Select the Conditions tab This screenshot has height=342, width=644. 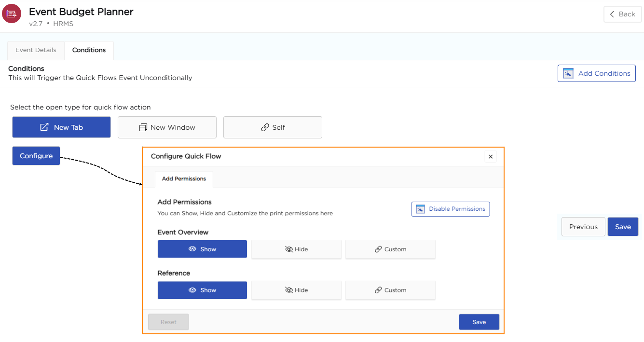pos(89,50)
